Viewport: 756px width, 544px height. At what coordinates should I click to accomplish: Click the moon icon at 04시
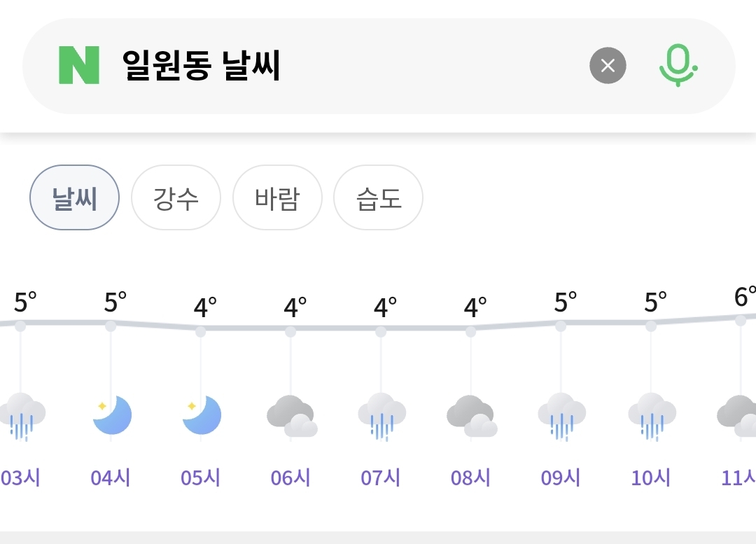[112, 414]
